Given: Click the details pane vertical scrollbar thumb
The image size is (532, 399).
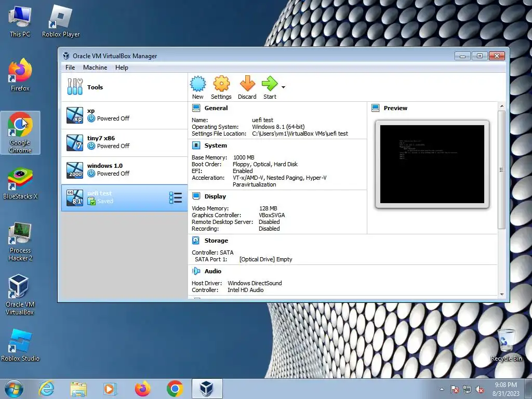Looking at the screenshot, I should pyautogui.click(x=502, y=170).
